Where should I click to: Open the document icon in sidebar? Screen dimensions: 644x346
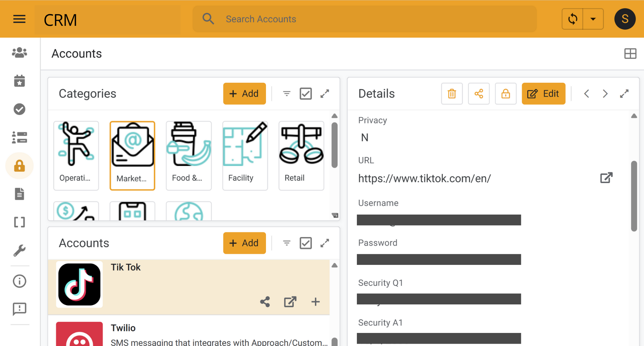point(19,194)
